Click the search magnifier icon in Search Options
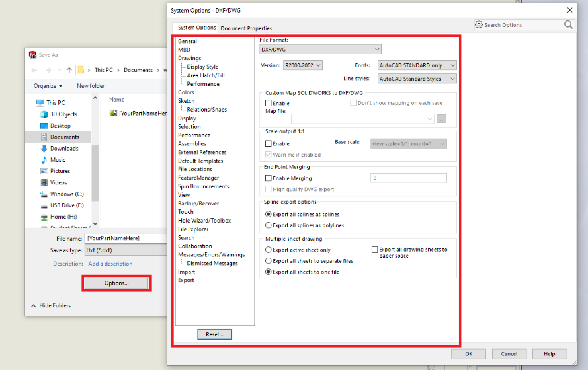Image resolution: width=588 pixels, height=370 pixels. pos(568,25)
